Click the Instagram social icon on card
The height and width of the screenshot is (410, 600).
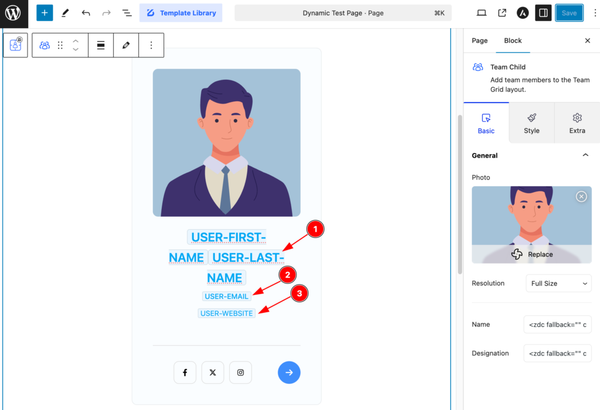pos(240,372)
